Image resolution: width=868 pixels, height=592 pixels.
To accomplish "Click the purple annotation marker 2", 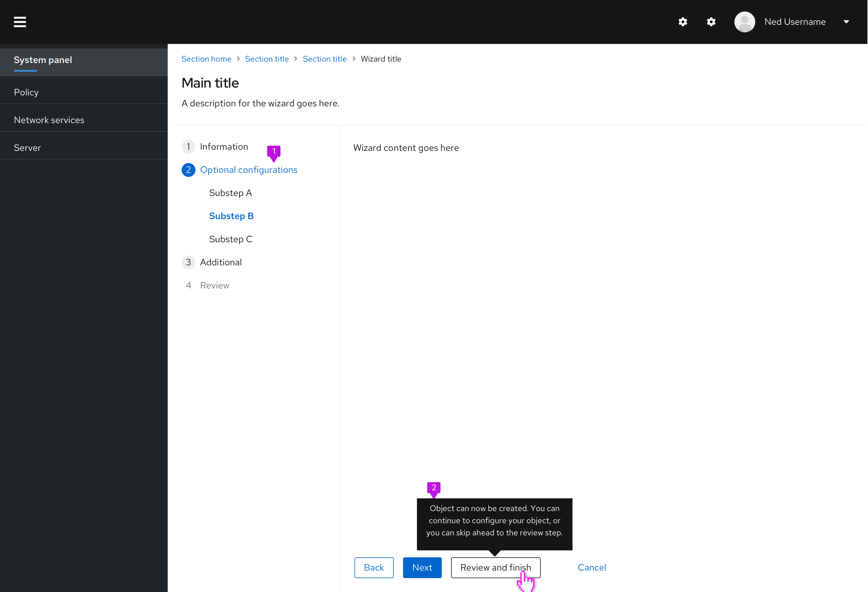I will pyautogui.click(x=434, y=488).
